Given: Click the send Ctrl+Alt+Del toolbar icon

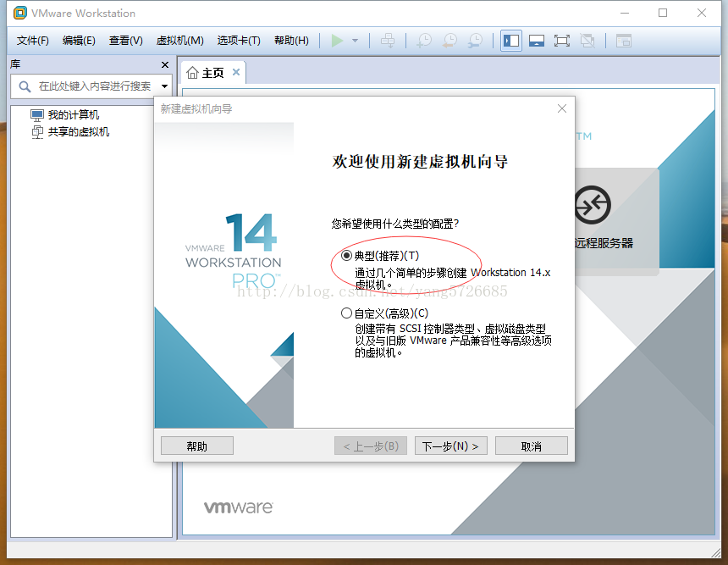Looking at the screenshot, I should (x=388, y=40).
